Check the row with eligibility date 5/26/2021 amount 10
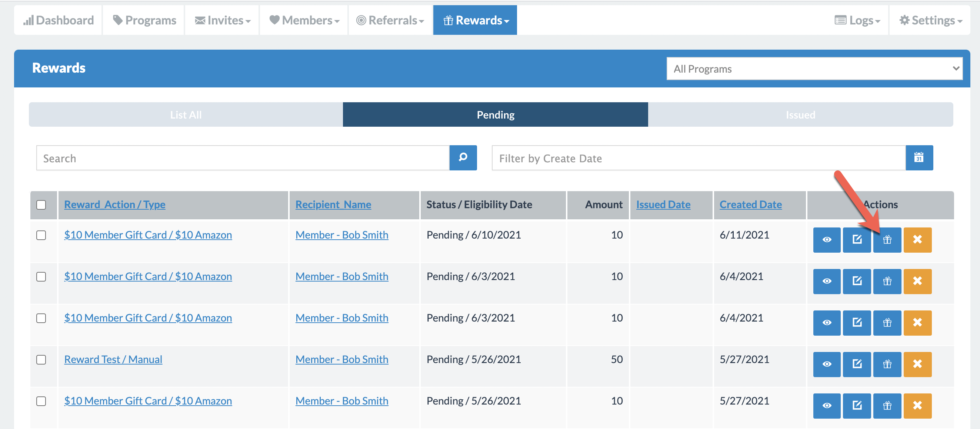Image resolution: width=980 pixels, height=429 pixels. click(x=41, y=401)
